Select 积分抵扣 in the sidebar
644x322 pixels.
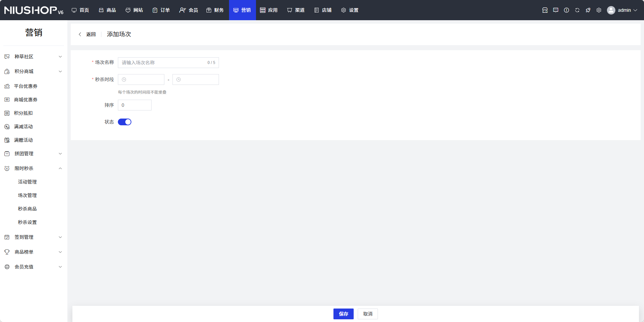click(x=34, y=113)
